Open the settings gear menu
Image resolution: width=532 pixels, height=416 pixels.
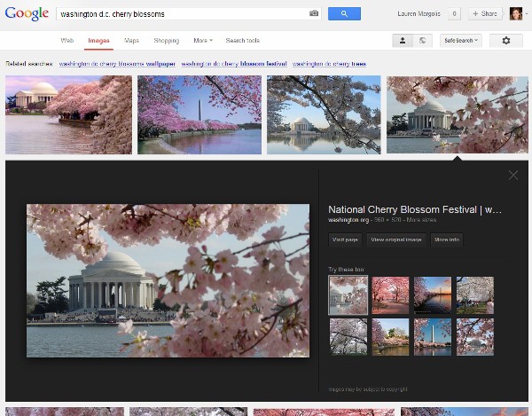pyautogui.click(x=506, y=41)
